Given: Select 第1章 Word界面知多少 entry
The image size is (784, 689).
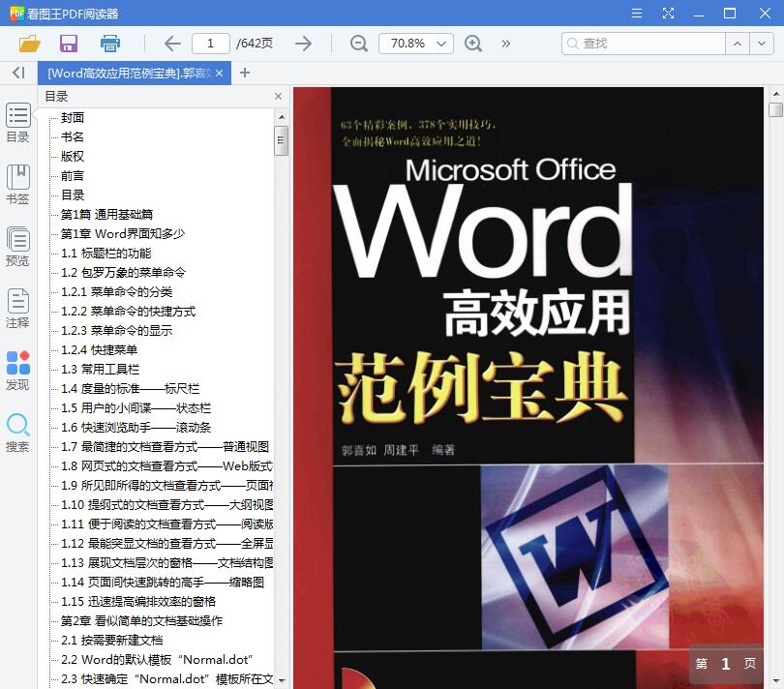Looking at the screenshot, I should point(123,234).
